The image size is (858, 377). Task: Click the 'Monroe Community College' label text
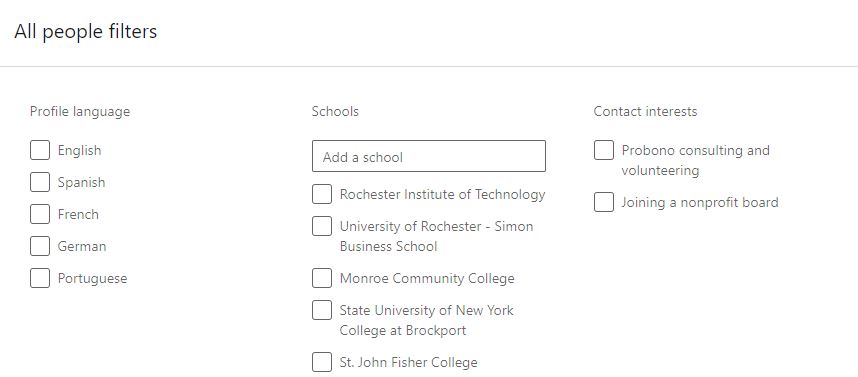[x=427, y=279]
